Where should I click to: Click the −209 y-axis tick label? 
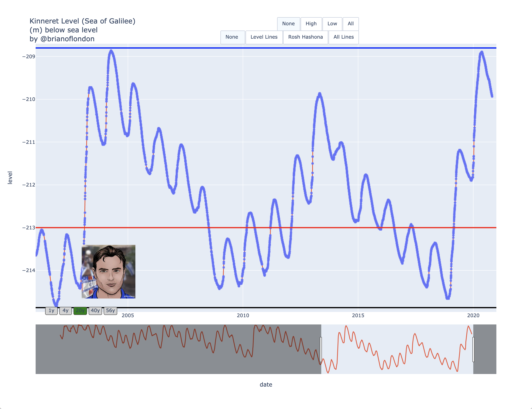pyautogui.click(x=29, y=56)
